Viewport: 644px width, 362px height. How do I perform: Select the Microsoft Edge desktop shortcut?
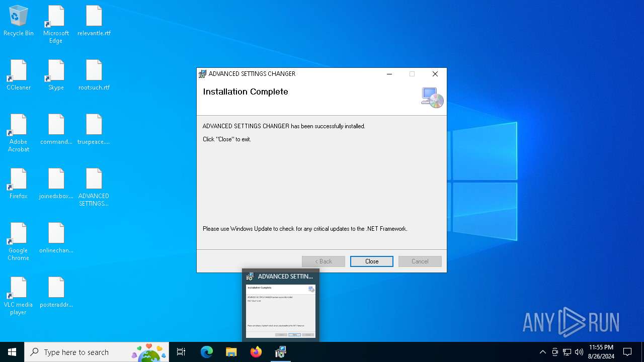[56, 25]
